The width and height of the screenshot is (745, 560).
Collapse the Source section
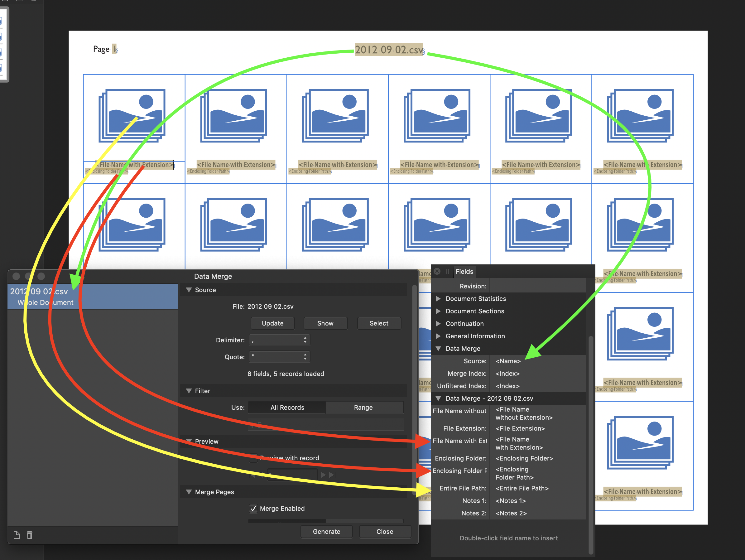(189, 290)
